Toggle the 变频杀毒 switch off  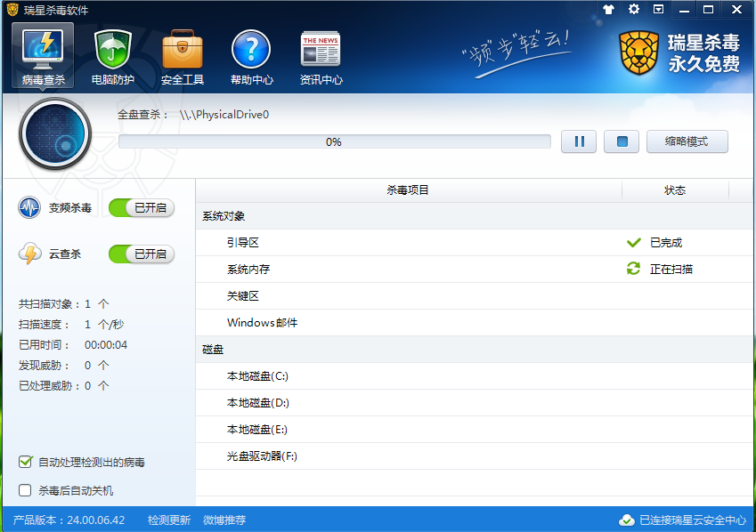click(142, 207)
